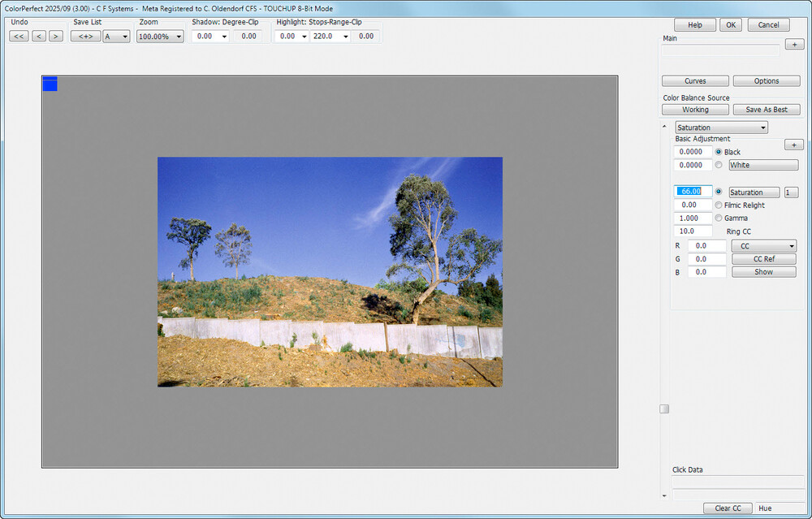Click the single-step undo < button
Viewport: 812px width, 519px height.
click(39, 37)
